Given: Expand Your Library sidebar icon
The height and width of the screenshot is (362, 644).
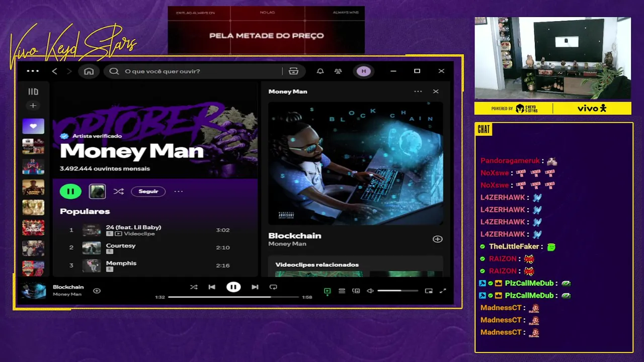Looking at the screenshot, I should pos(33,92).
